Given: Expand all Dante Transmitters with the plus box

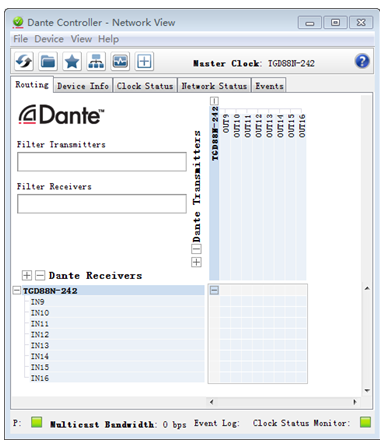Looking at the screenshot, I should (196, 262).
